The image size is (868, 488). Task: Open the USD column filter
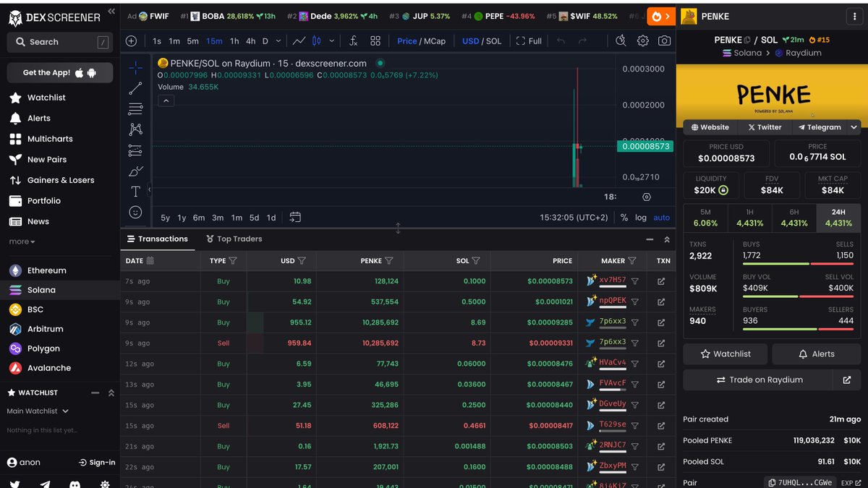pyautogui.click(x=302, y=261)
